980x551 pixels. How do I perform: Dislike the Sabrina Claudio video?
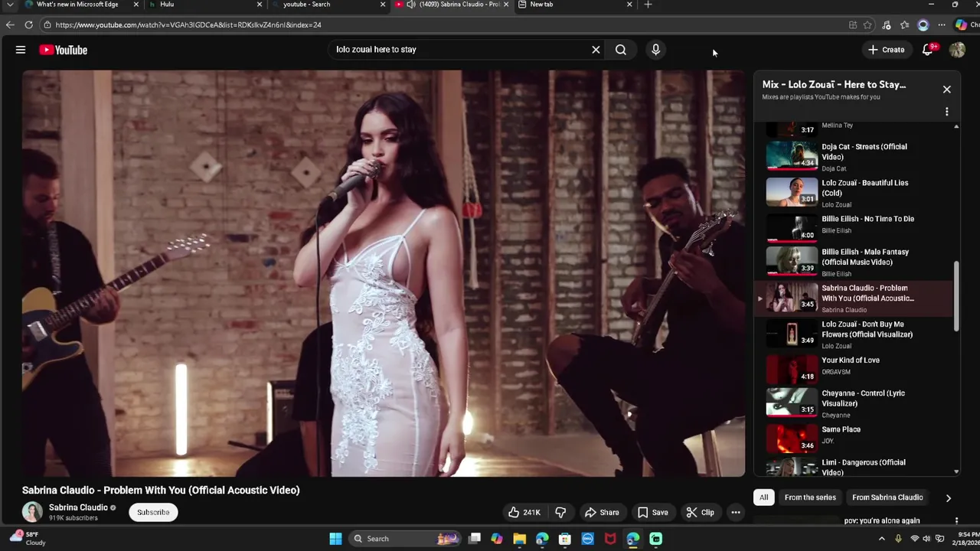point(560,513)
